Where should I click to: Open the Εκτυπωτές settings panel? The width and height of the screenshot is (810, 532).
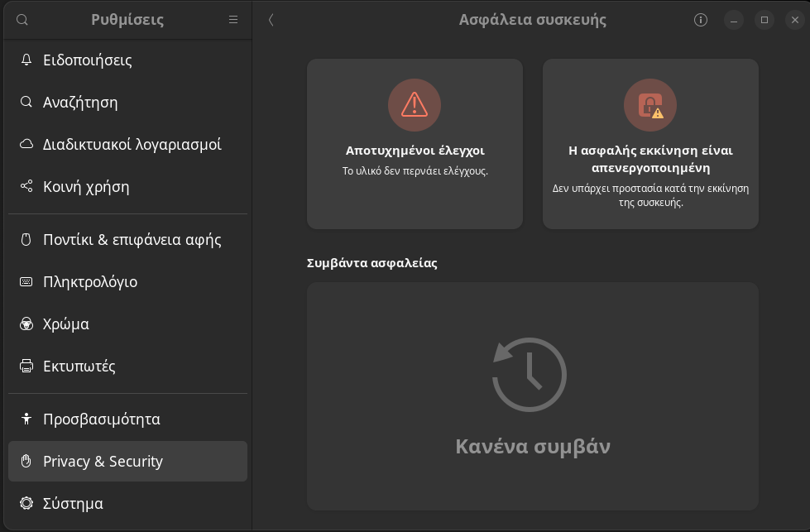[x=127, y=367]
